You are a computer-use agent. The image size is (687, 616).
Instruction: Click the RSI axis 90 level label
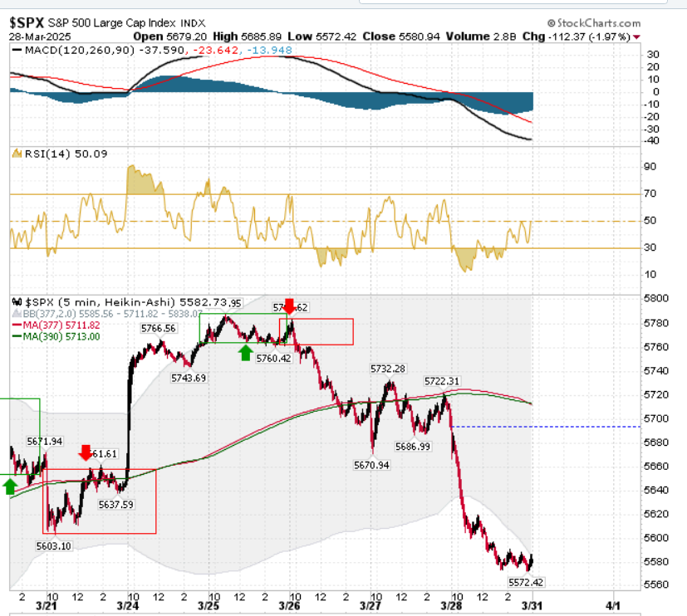coord(650,167)
